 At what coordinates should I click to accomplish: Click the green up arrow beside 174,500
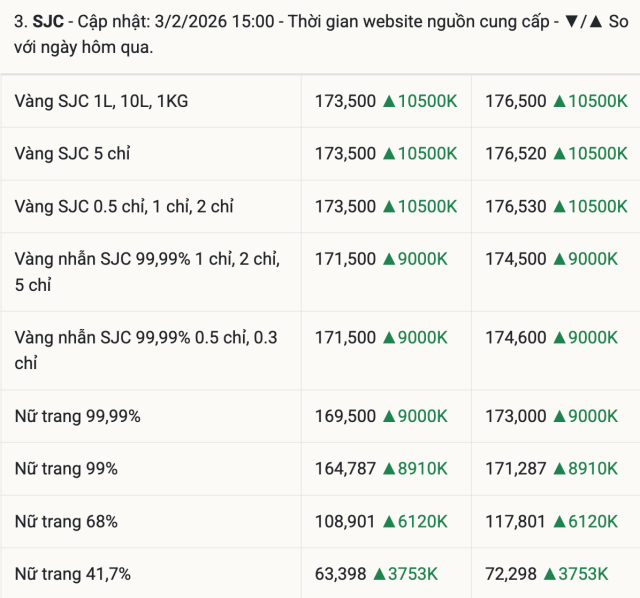(558, 259)
